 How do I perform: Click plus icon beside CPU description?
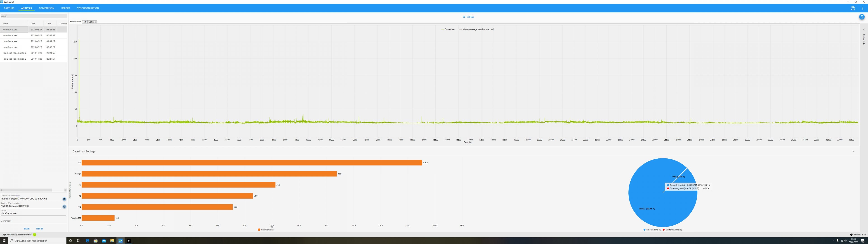tap(64, 199)
